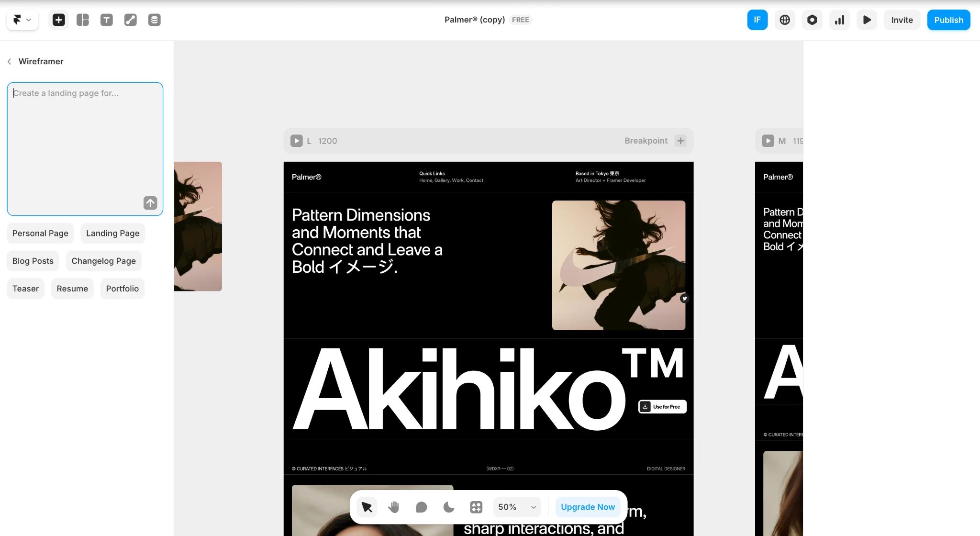
Task: Select the Pattern Dimensions headline text
Action: click(x=367, y=241)
